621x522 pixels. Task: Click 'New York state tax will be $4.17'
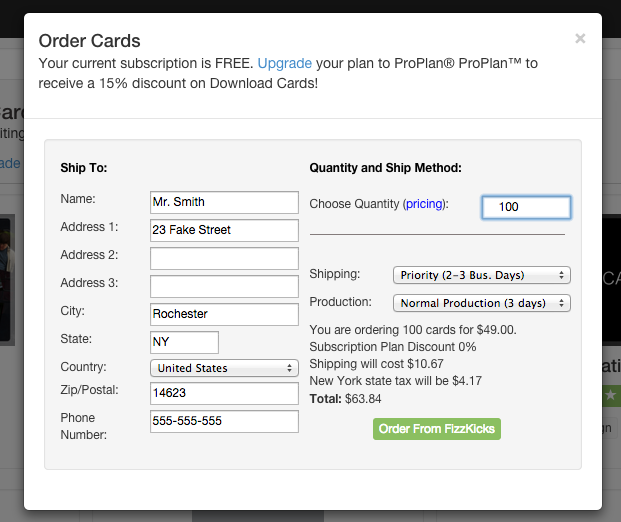click(395, 381)
